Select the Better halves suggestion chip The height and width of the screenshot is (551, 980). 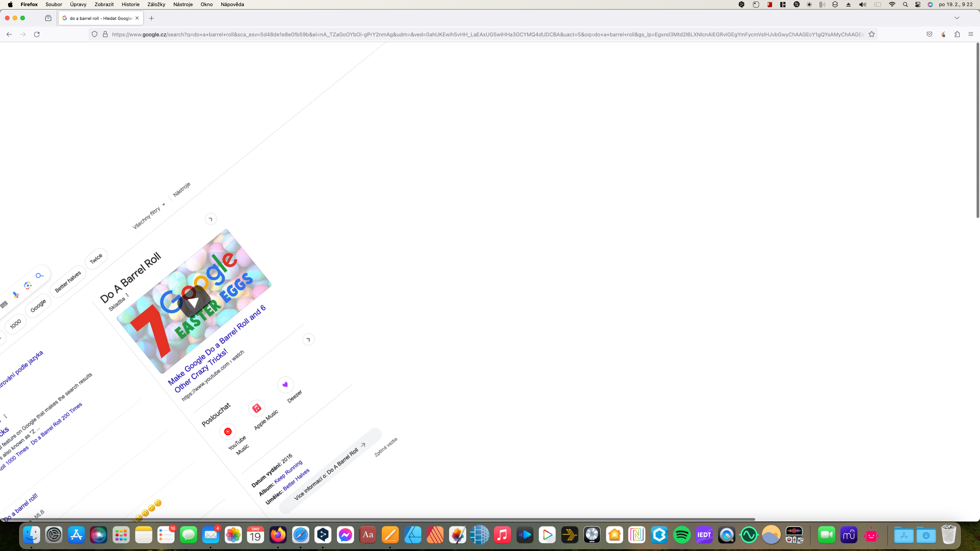point(68,282)
